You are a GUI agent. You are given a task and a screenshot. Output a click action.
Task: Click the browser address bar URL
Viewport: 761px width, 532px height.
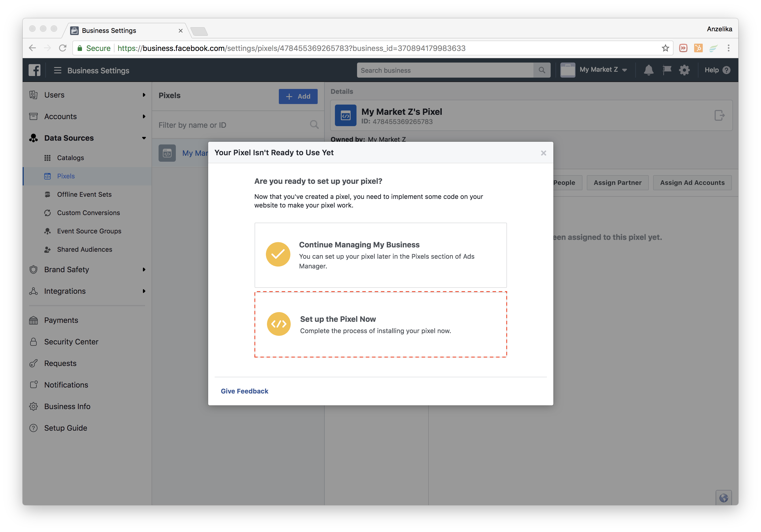tap(291, 48)
